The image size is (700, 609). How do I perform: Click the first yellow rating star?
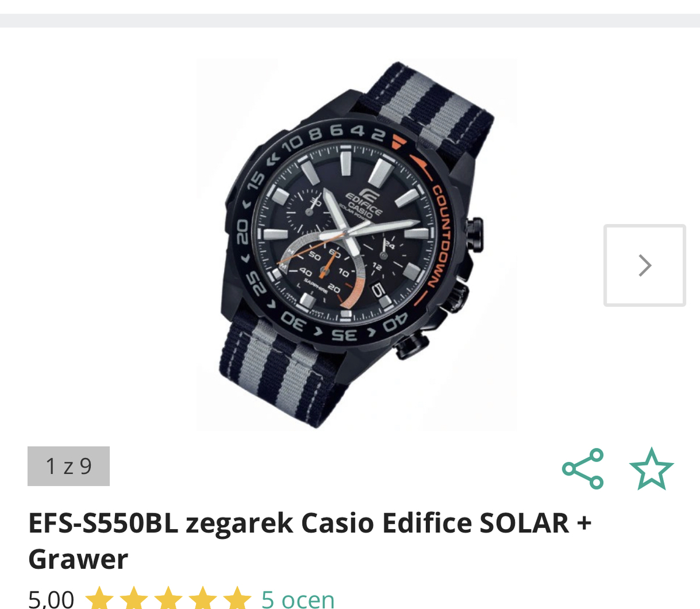100,599
